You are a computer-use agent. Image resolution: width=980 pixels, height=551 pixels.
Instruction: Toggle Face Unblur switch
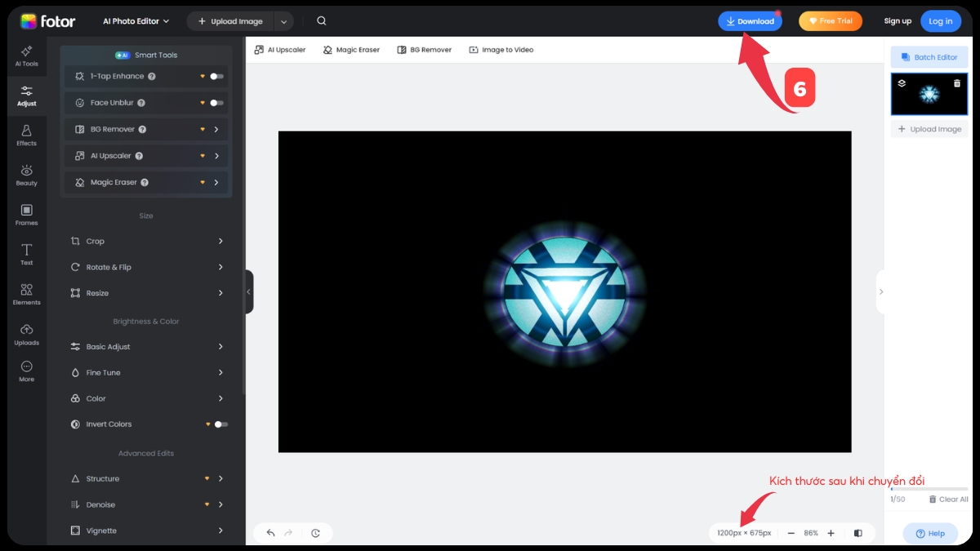[216, 103]
